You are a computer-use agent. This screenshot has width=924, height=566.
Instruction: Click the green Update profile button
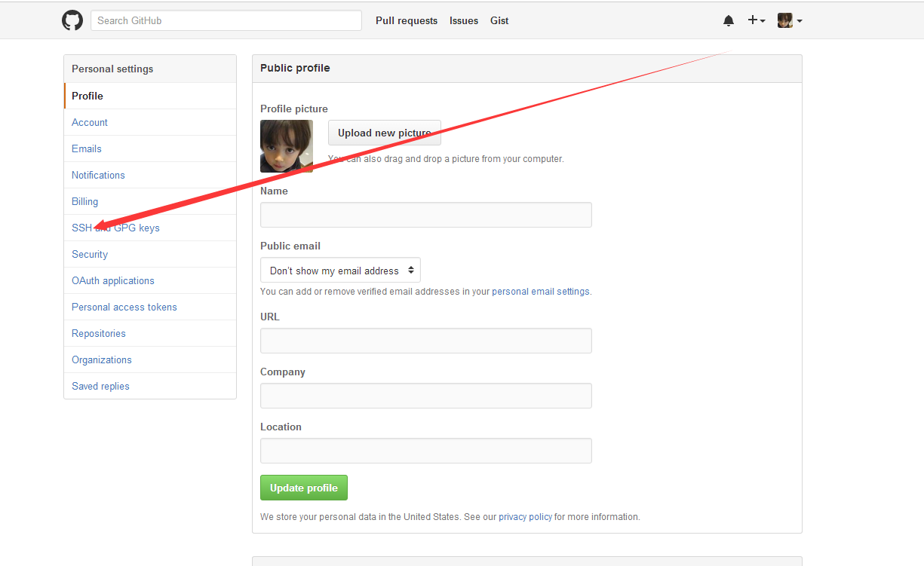[304, 488]
